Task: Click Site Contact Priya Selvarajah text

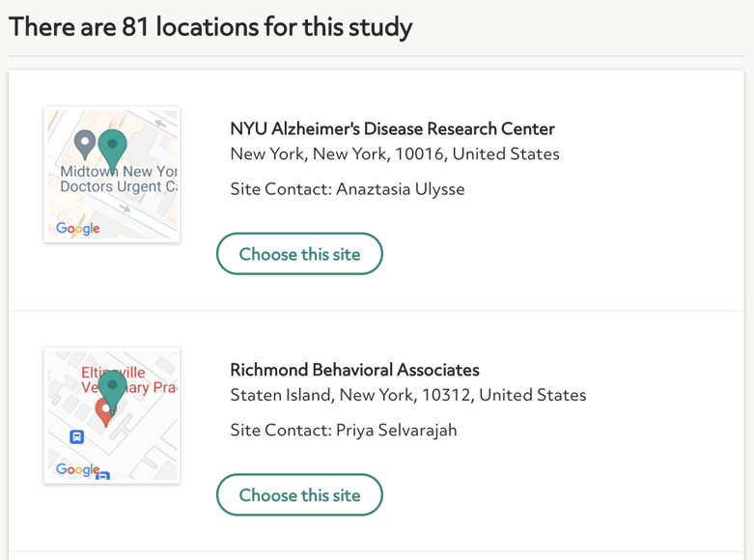Action: coord(344,430)
